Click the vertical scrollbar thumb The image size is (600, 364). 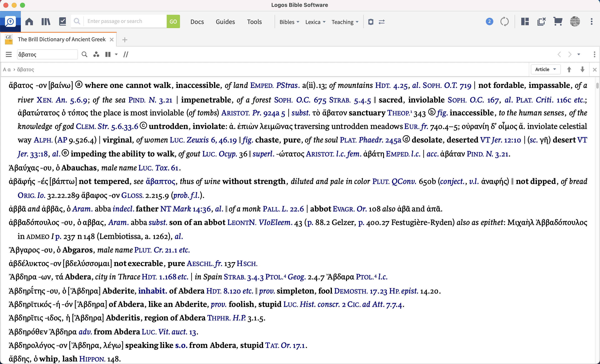pyautogui.click(x=597, y=85)
